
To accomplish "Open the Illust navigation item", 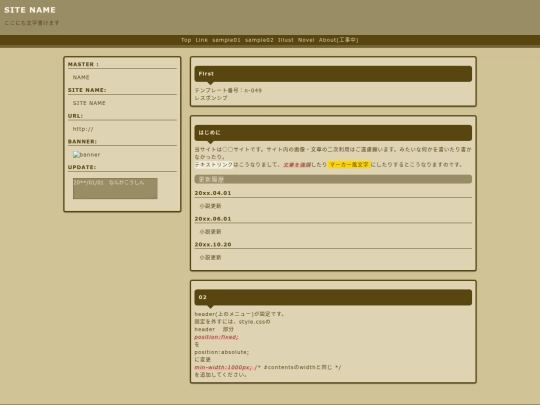I will tap(285, 40).
